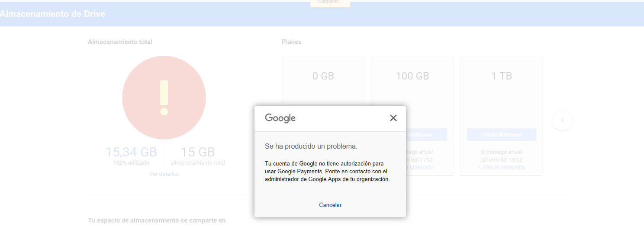Click the Cargando loading notification
Image resolution: width=644 pixels, height=226 pixels.
point(330,3)
